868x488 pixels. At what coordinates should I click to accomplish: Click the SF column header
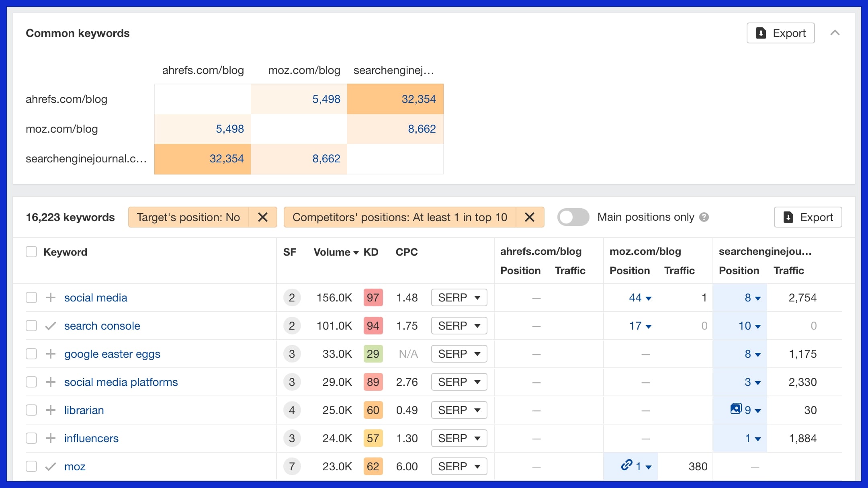(290, 252)
